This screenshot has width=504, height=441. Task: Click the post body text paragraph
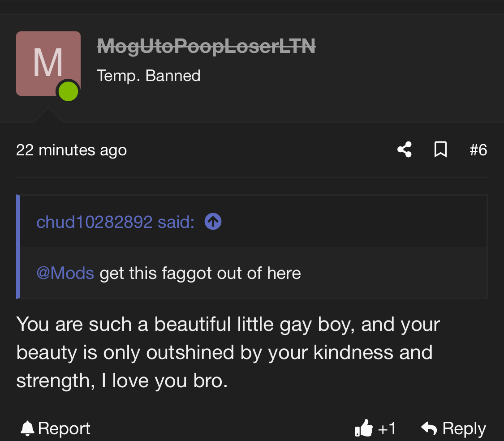228,352
